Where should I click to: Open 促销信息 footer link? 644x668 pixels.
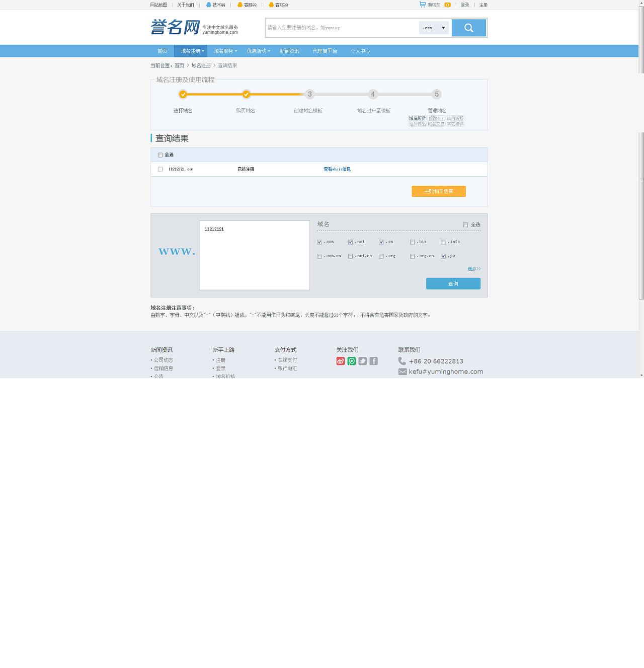[164, 368]
